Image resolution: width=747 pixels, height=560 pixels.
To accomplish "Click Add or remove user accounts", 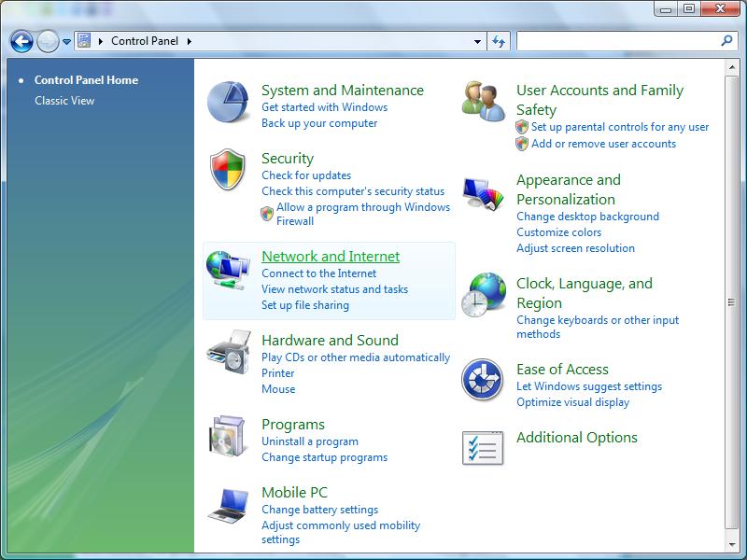I will [603, 144].
